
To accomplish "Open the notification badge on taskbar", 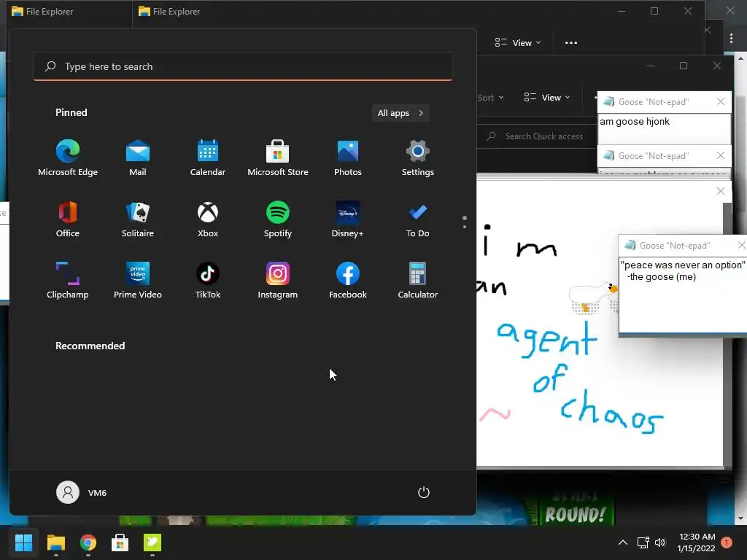I will [x=727, y=542].
